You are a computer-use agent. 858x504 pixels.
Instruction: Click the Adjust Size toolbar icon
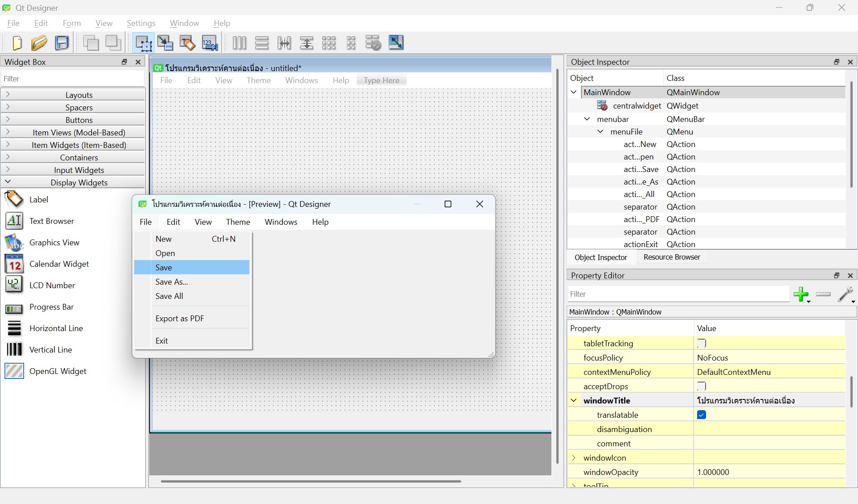396,43
